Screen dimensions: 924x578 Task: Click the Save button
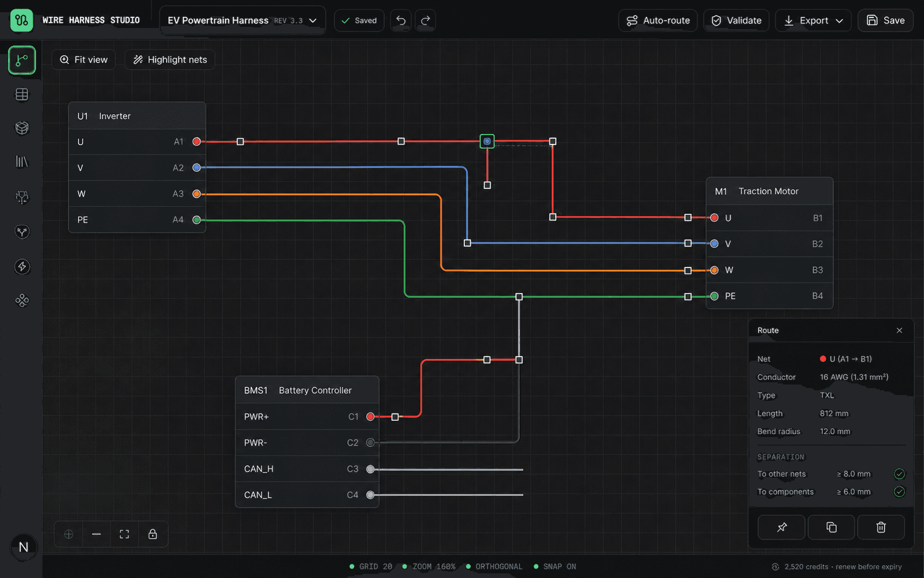(886, 20)
